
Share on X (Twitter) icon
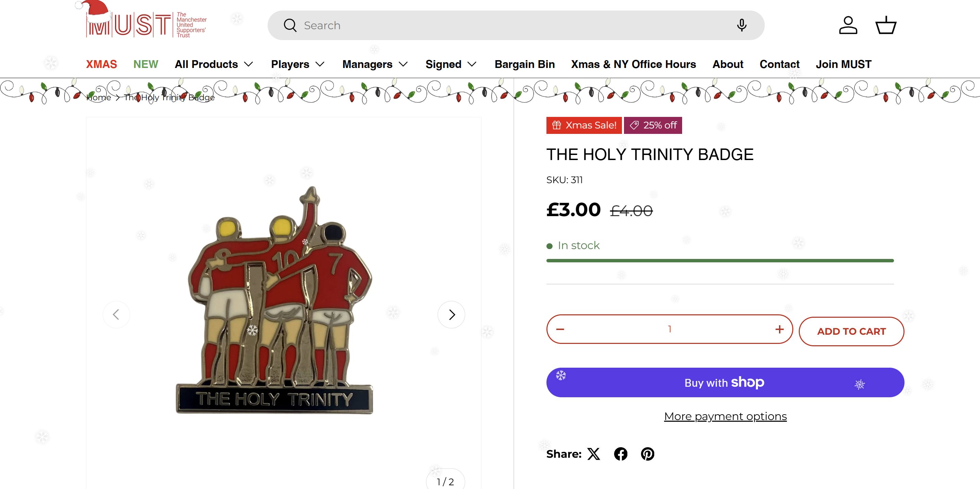point(593,454)
